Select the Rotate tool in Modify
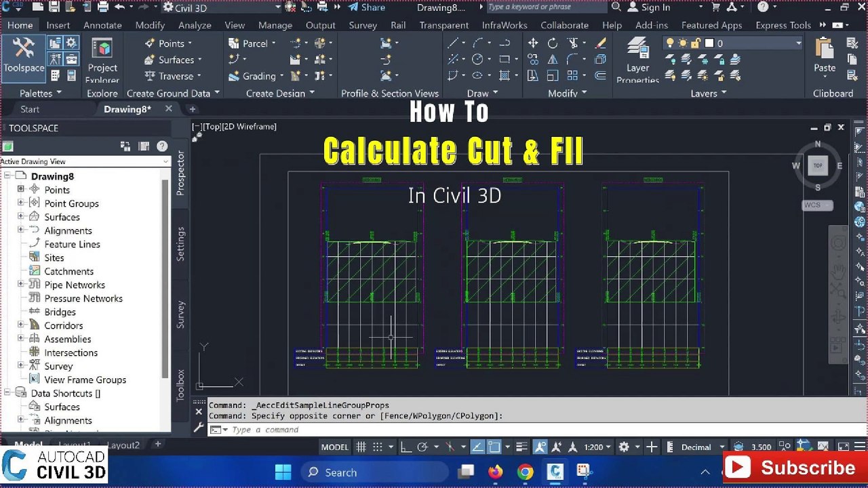The width and height of the screenshot is (868, 488). point(553,43)
